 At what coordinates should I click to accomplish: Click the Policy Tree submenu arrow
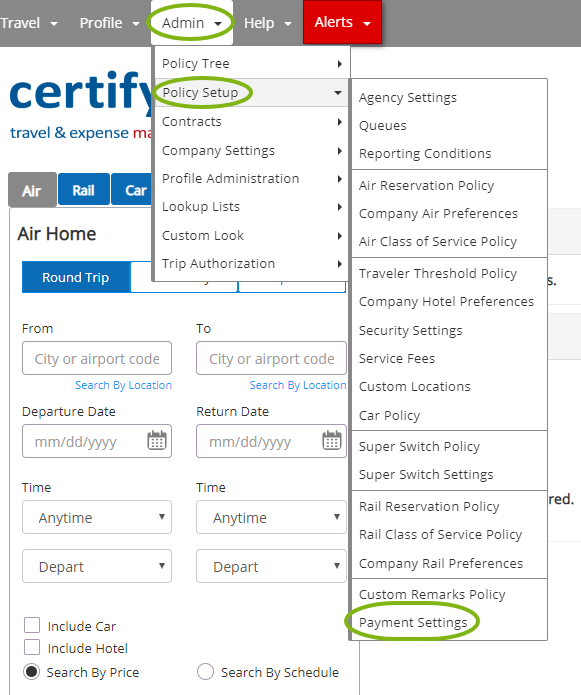(339, 64)
